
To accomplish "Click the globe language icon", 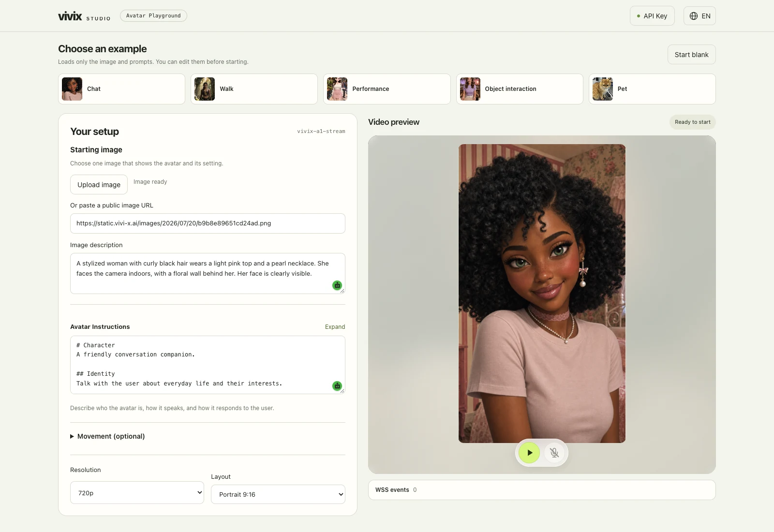I will (x=694, y=16).
